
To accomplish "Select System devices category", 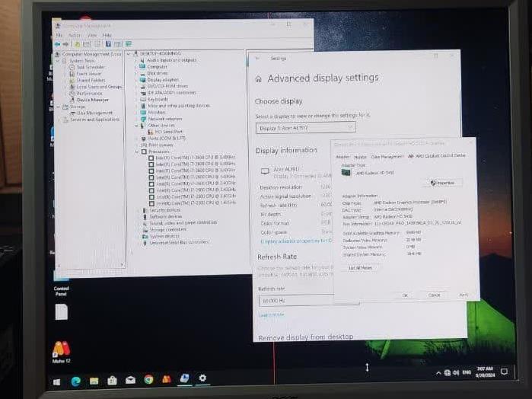I will (164, 236).
